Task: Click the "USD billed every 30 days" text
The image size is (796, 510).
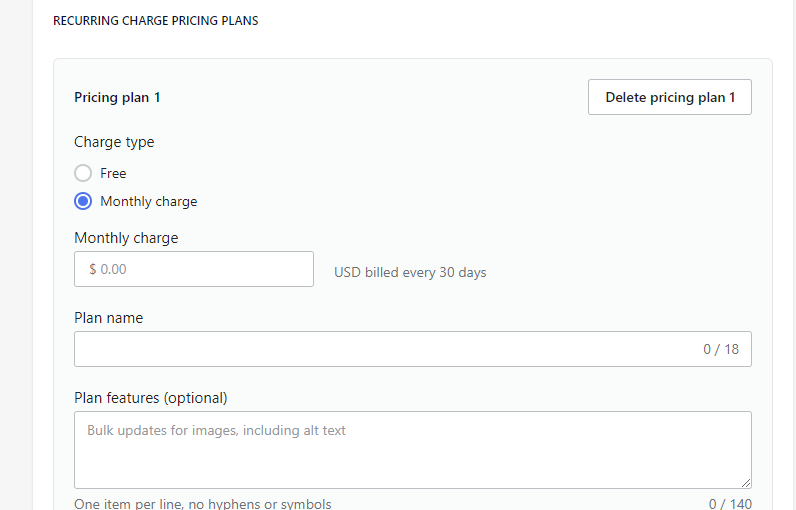Action: [410, 272]
